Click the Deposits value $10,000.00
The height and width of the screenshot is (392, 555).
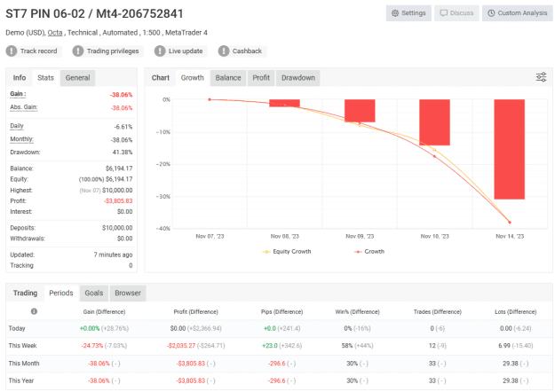(x=117, y=228)
